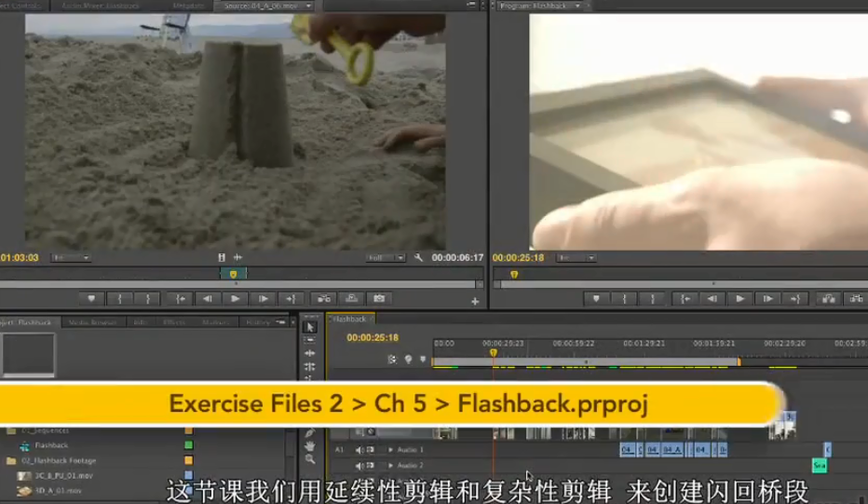Switch to the Effects panel tab

click(173, 322)
